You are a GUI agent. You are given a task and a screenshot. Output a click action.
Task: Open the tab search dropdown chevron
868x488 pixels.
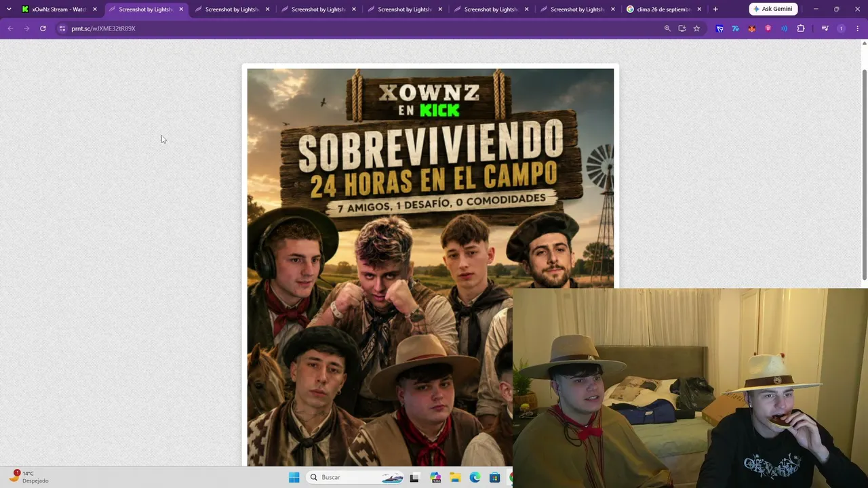point(9,9)
